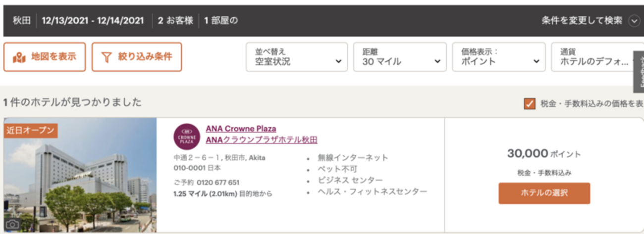Screen dimensions: 644x234
Task: Open the 並べ替え sort dropdown
Action: [x=296, y=57]
